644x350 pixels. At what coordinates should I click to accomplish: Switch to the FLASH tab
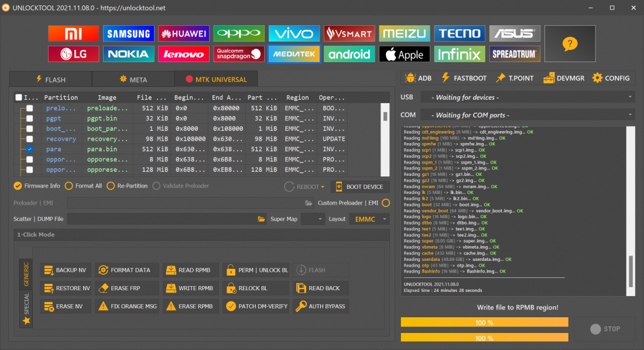click(50, 79)
